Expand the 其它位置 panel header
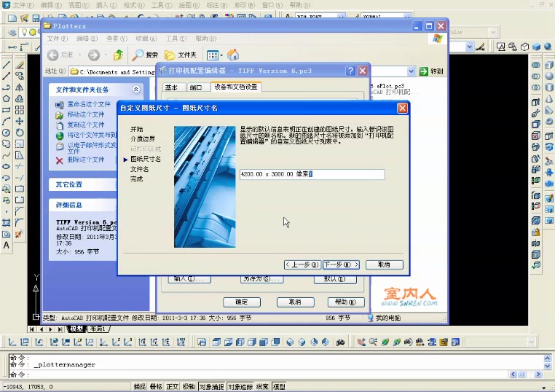This screenshot has width=555, height=392. [x=82, y=184]
